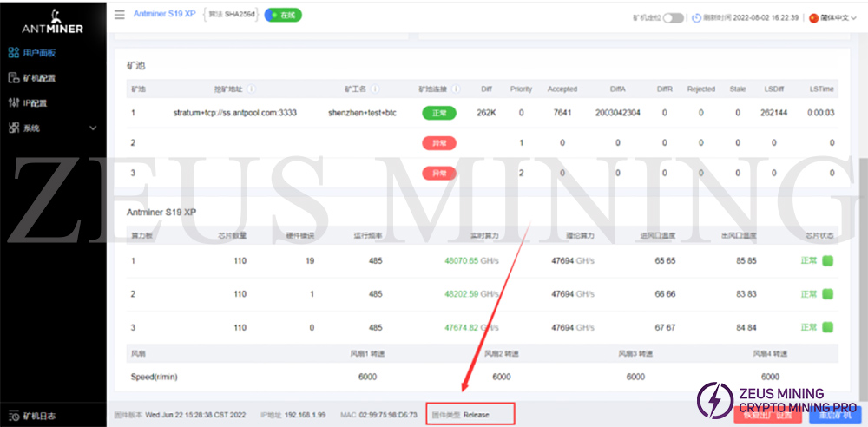
Task: Click info icon beside 挖矿地址 column
Action: click(x=251, y=89)
